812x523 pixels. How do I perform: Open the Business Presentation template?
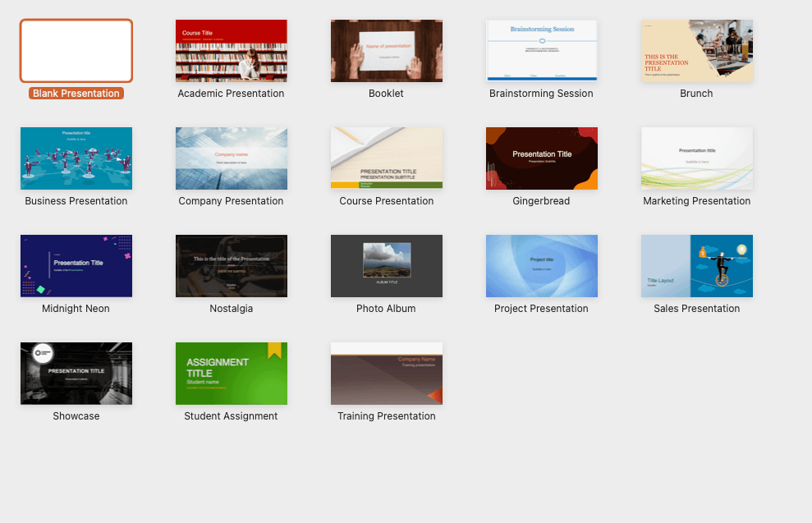coord(76,158)
